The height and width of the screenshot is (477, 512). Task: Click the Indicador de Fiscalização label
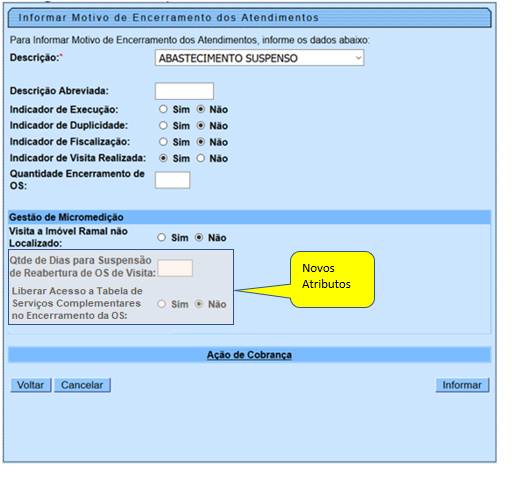pyautogui.click(x=70, y=142)
